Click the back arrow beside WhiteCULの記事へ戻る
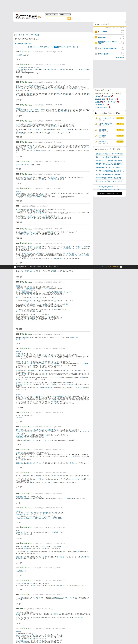This screenshot has height=644, width=138. click(x=15, y=44)
